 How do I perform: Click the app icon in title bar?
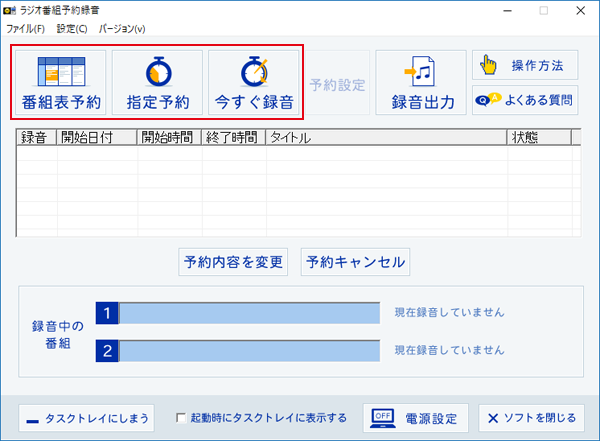(9, 10)
